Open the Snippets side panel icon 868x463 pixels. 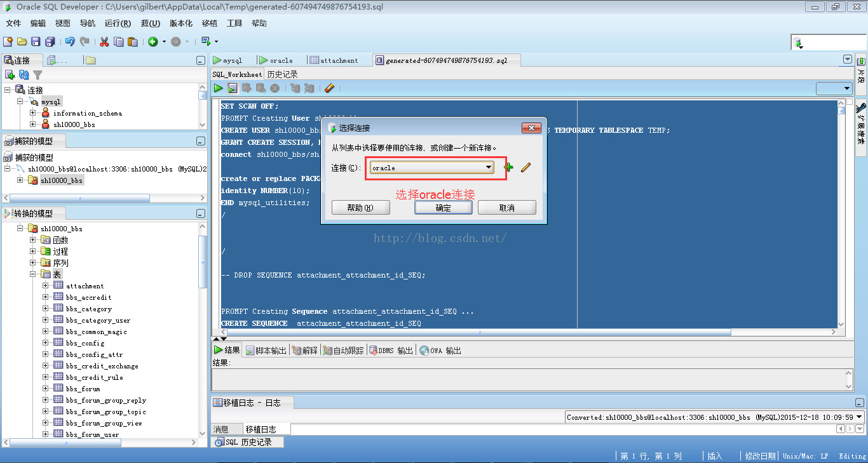(x=861, y=62)
